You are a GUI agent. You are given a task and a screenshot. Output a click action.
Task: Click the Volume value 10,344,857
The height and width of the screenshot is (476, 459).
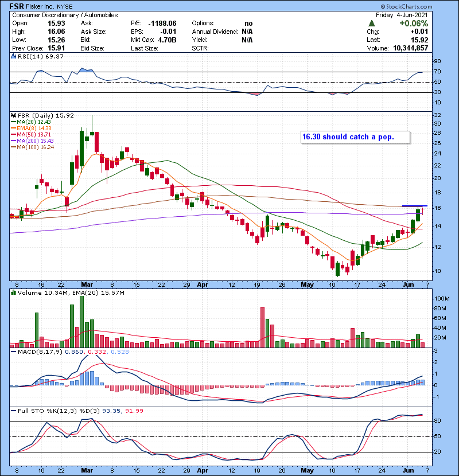(410, 48)
